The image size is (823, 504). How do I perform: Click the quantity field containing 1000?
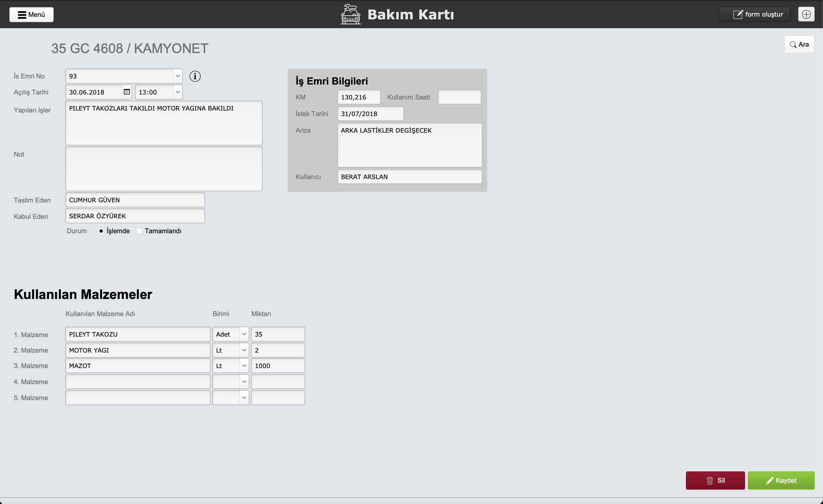[278, 366]
